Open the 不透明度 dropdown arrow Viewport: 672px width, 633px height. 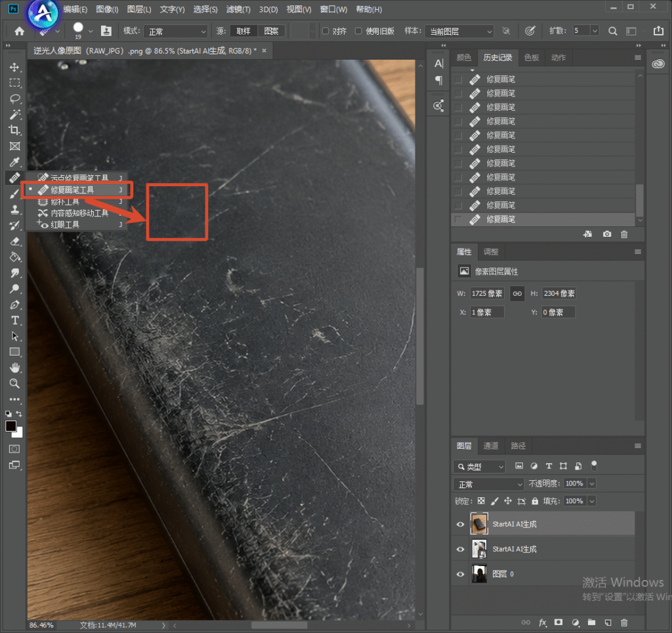tap(592, 483)
